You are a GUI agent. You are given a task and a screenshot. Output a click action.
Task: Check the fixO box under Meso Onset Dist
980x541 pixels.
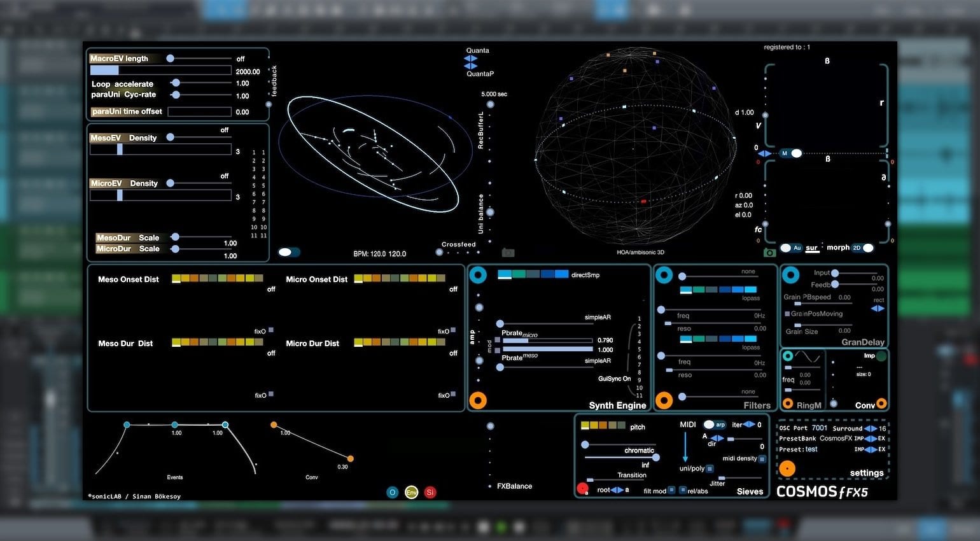[271, 330]
